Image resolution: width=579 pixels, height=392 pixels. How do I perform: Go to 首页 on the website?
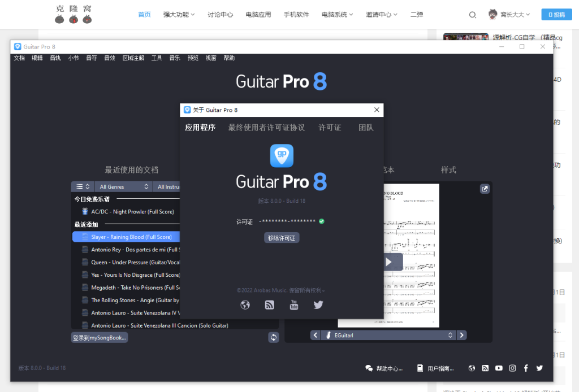(x=144, y=14)
